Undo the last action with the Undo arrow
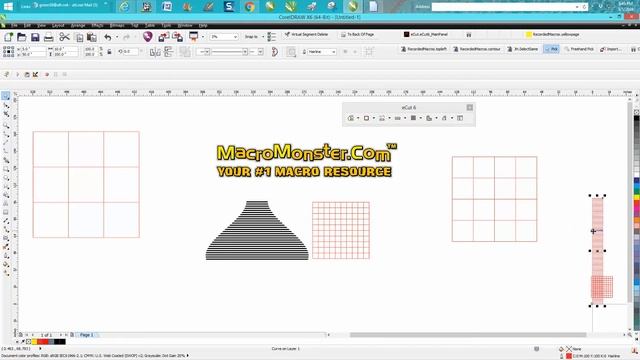640x360 pixels. [x=108, y=37]
